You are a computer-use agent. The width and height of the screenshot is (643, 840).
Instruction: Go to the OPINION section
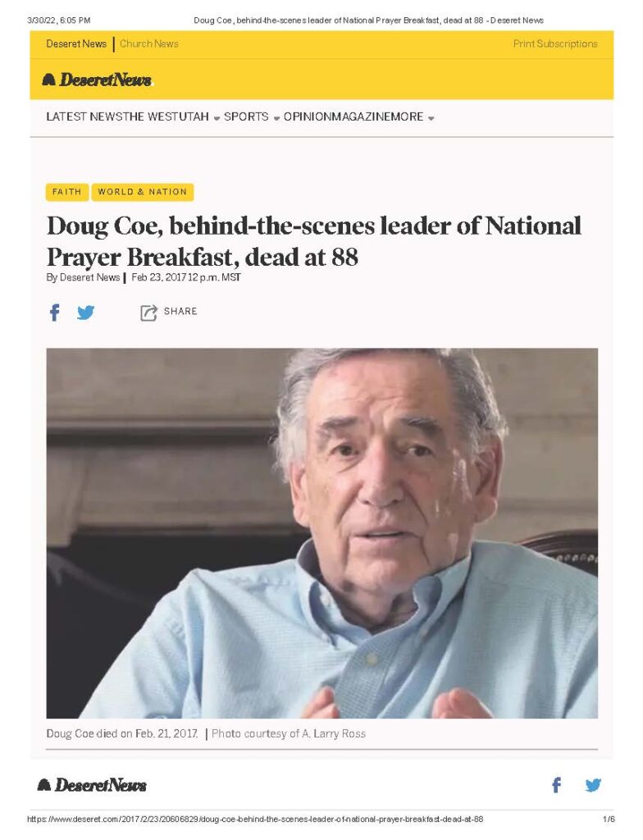[308, 116]
